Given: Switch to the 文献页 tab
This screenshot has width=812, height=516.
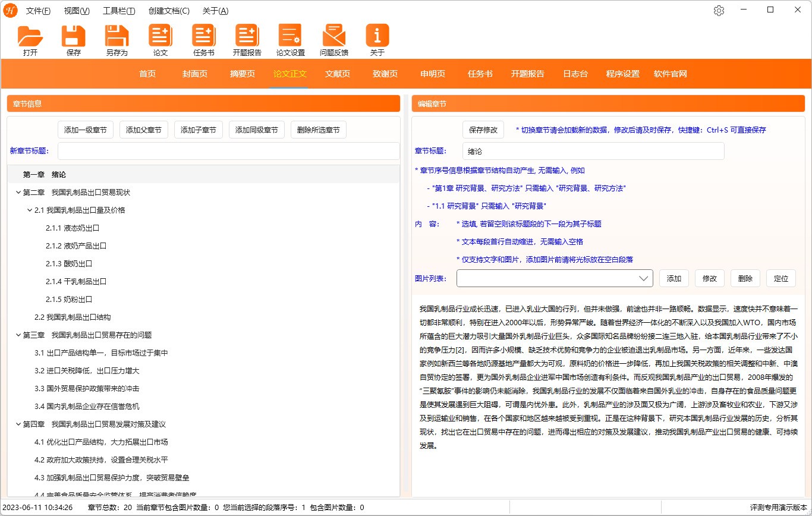Looking at the screenshot, I should click(337, 74).
